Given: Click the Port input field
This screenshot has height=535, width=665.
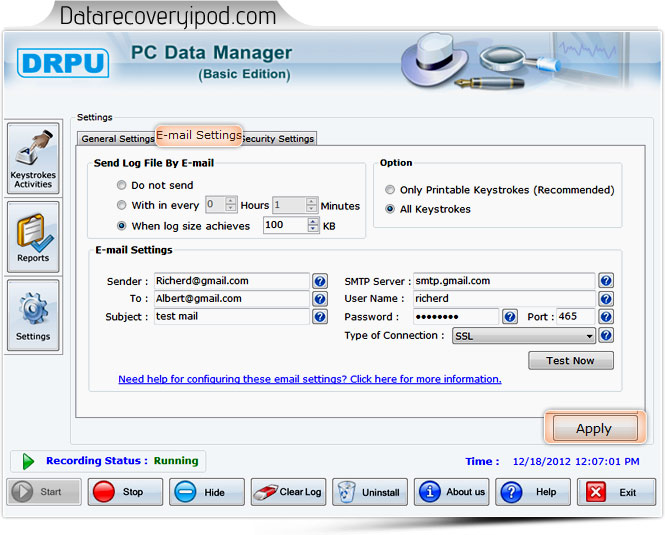Looking at the screenshot, I should point(576,317).
